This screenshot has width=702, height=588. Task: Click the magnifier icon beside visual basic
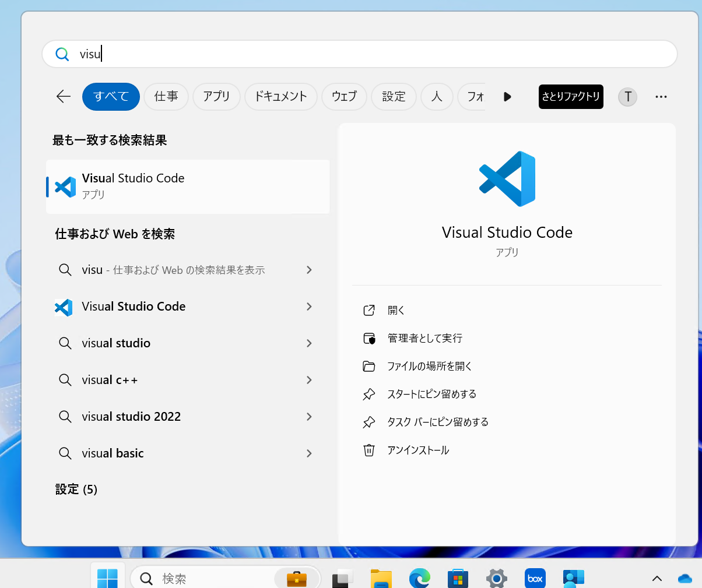point(65,453)
